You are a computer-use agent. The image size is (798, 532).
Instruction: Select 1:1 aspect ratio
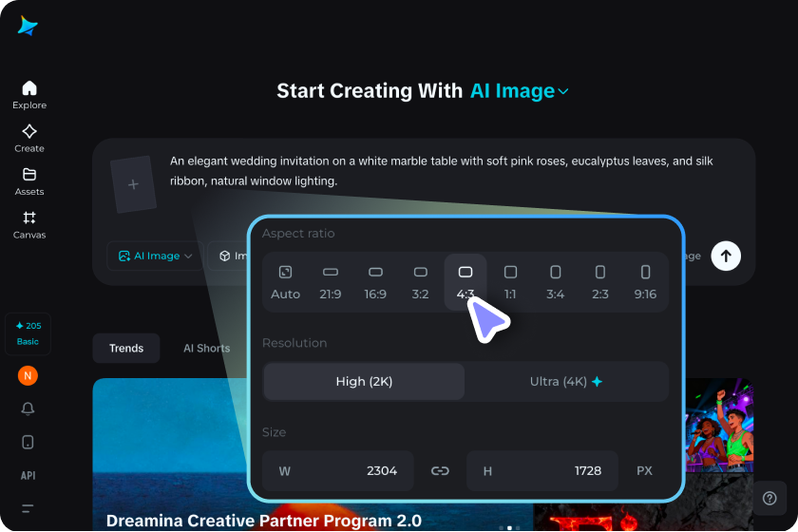pyautogui.click(x=510, y=282)
